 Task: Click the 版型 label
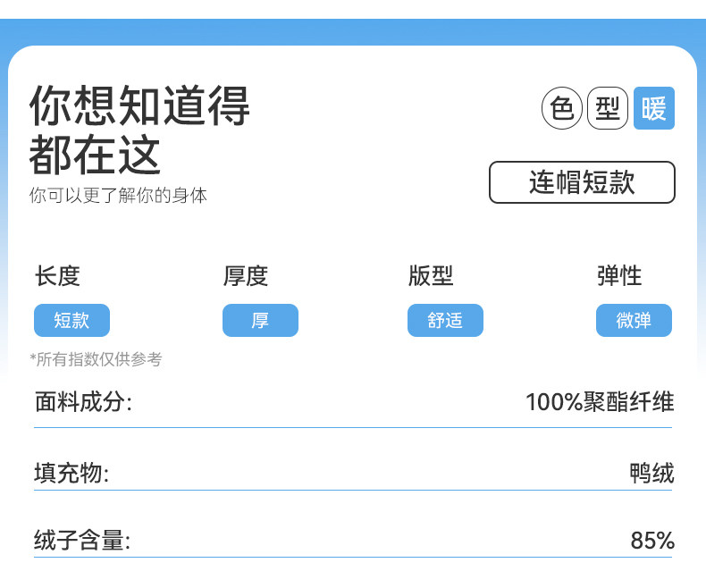[x=431, y=276]
